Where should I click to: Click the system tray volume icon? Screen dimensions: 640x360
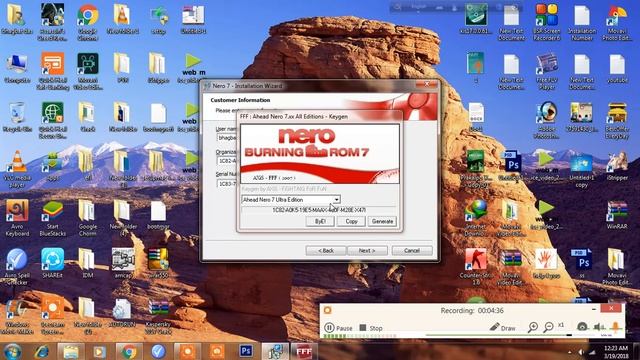point(581,352)
